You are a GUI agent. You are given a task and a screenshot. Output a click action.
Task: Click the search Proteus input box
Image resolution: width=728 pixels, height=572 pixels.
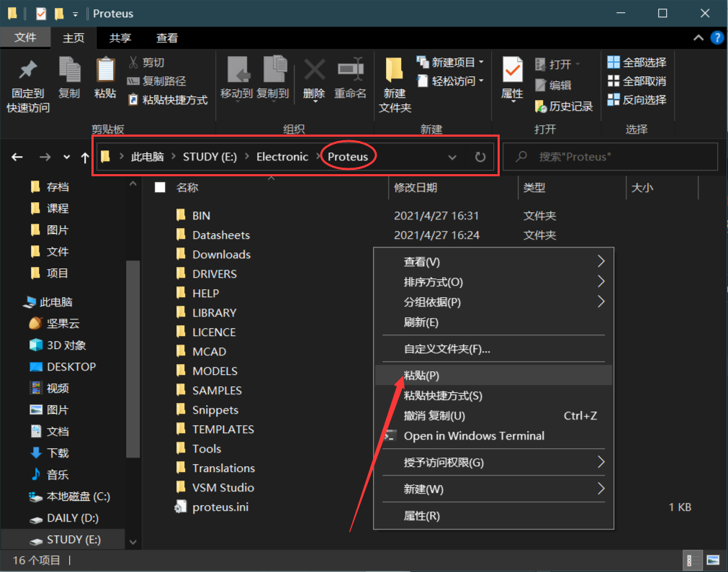coord(610,157)
